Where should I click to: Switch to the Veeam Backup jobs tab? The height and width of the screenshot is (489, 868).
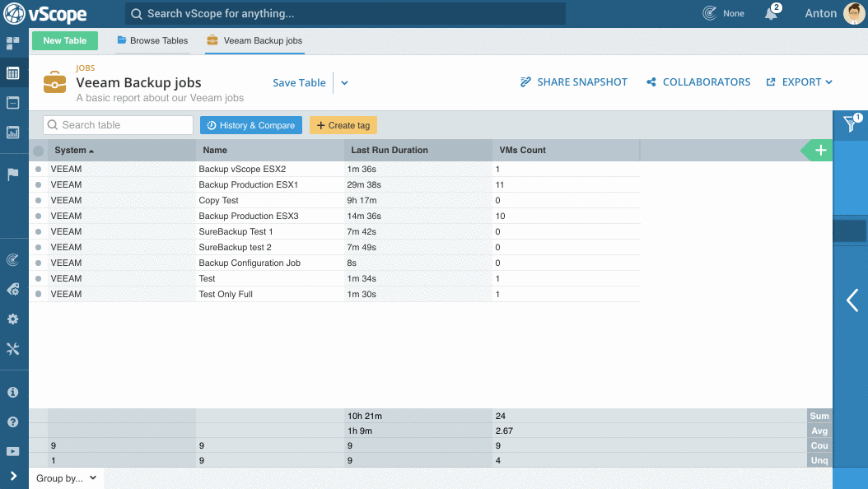coord(254,40)
